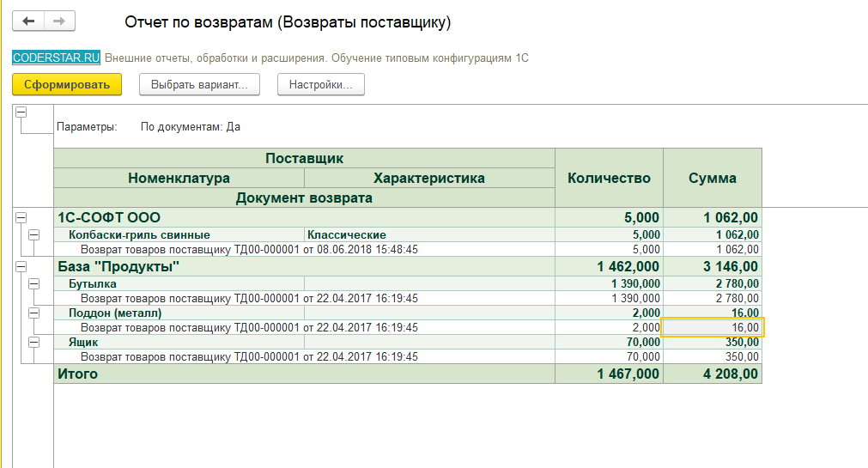The width and height of the screenshot is (868, 468).
Task: Select return document row under Бутылка
Action: [305, 299]
